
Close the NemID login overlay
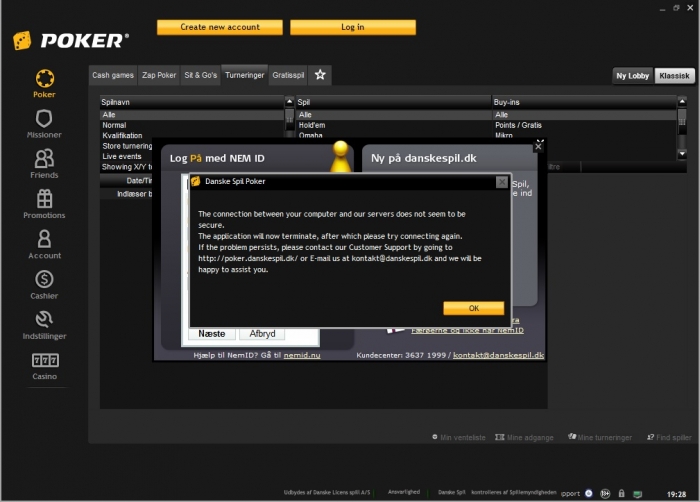point(539,146)
